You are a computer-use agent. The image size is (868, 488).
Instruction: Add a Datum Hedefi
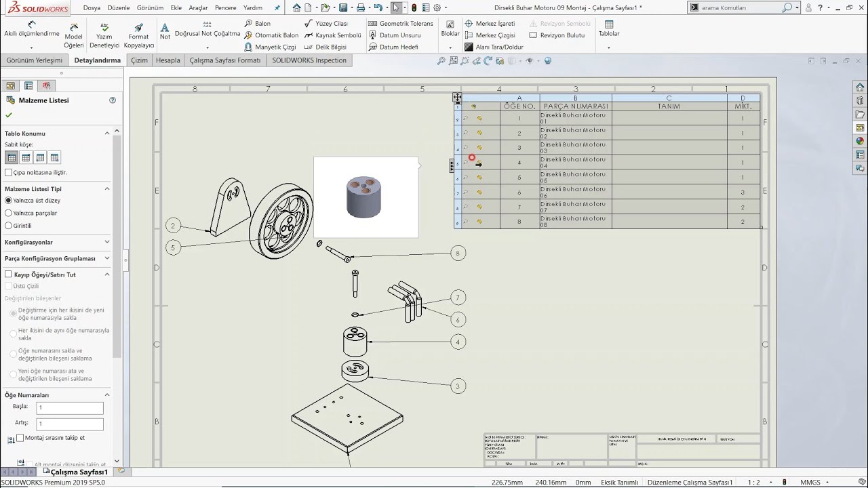coord(393,47)
